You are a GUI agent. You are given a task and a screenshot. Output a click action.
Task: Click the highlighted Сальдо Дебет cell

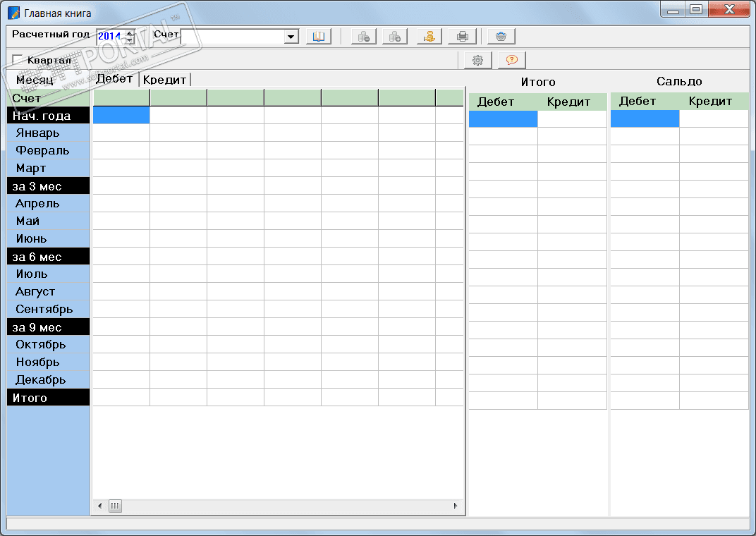pyautogui.click(x=645, y=118)
